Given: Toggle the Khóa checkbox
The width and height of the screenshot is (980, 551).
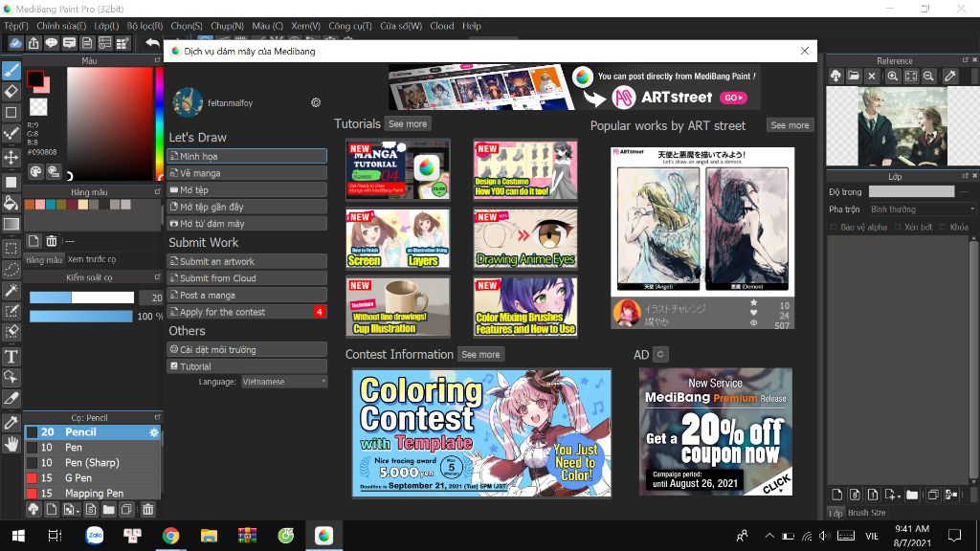Looking at the screenshot, I should (x=943, y=228).
